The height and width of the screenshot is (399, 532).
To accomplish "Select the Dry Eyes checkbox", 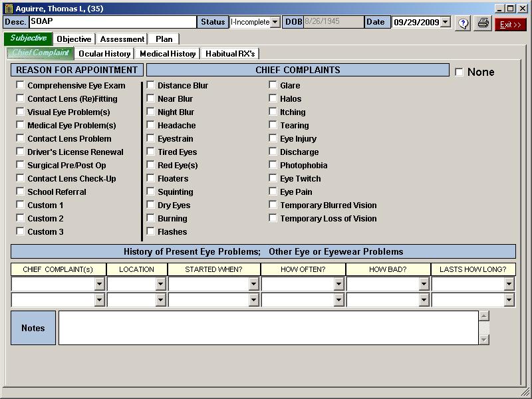I will [x=151, y=205].
